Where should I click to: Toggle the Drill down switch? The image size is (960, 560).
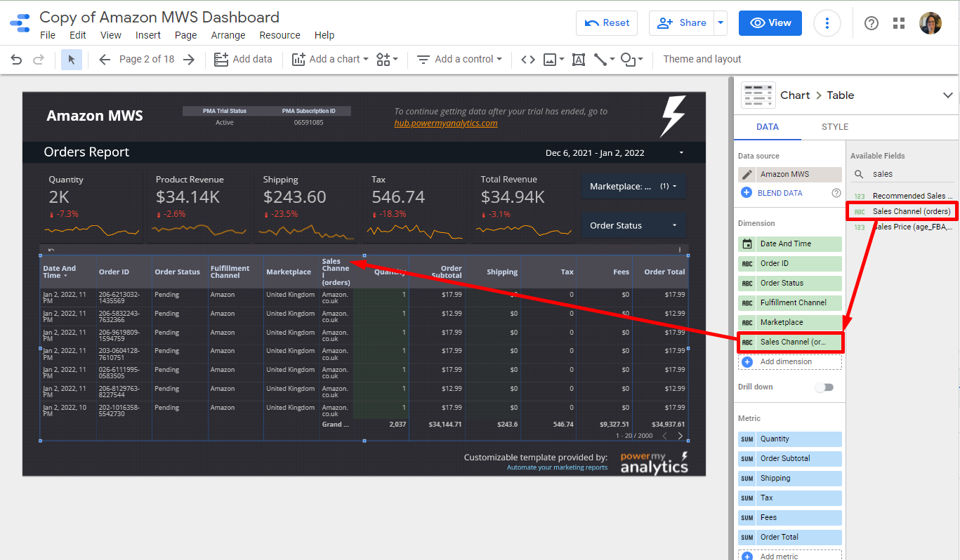pyautogui.click(x=824, y=387)
